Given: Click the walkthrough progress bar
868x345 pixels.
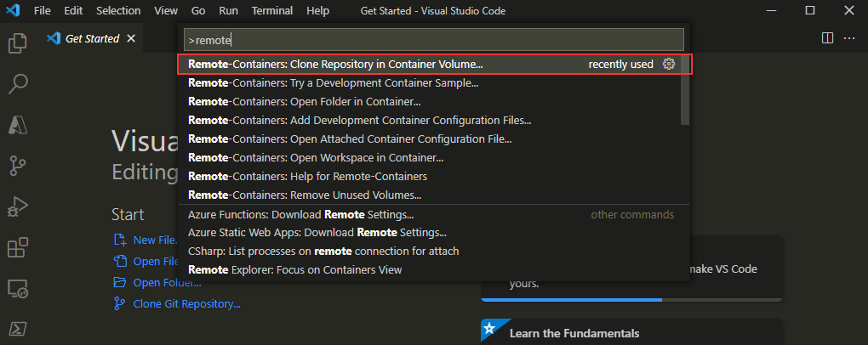Looking at the screenshot, I should point(631,300).
